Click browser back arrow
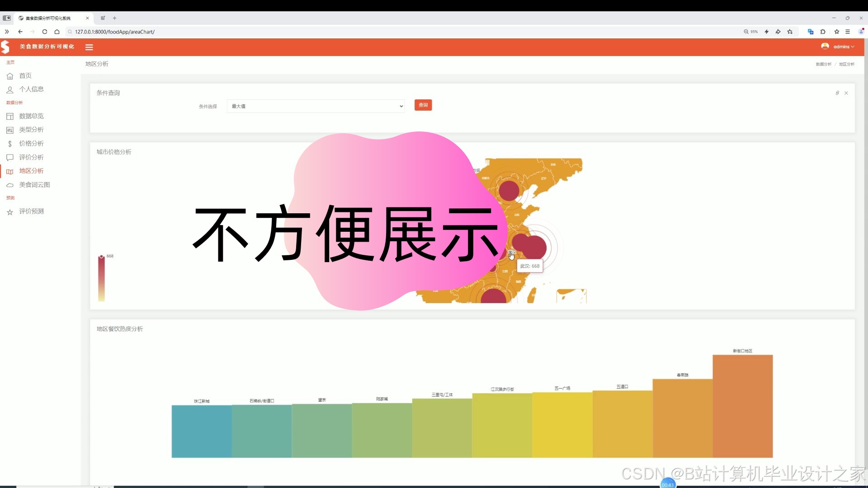This screenshot has width=868, height=488. (20, 32)
